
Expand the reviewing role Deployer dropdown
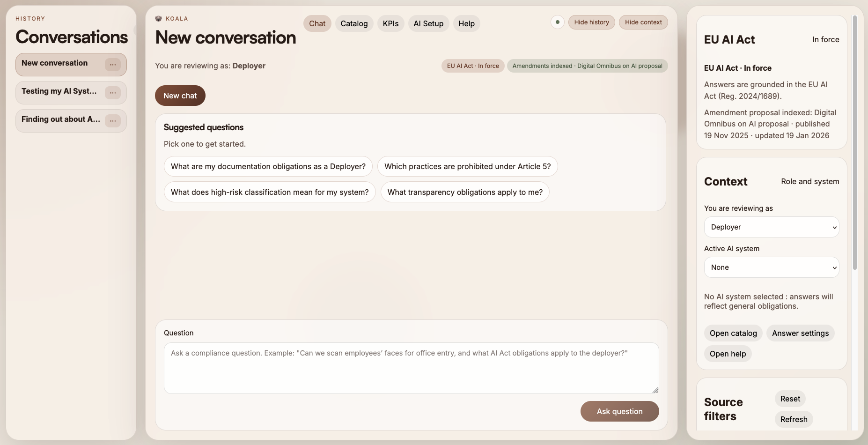coord(771,227)
